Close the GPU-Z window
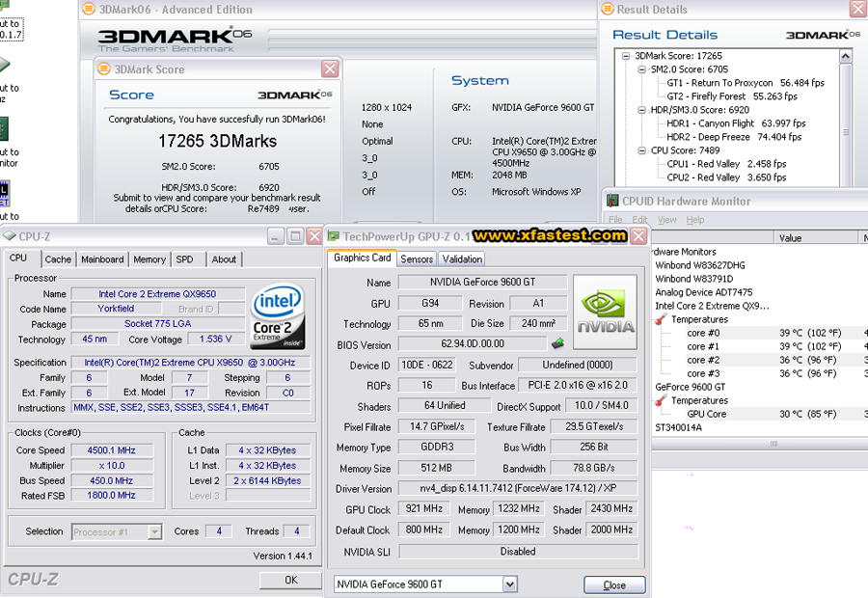The height and width of the screenshot is (598, 868). [638, 236]
